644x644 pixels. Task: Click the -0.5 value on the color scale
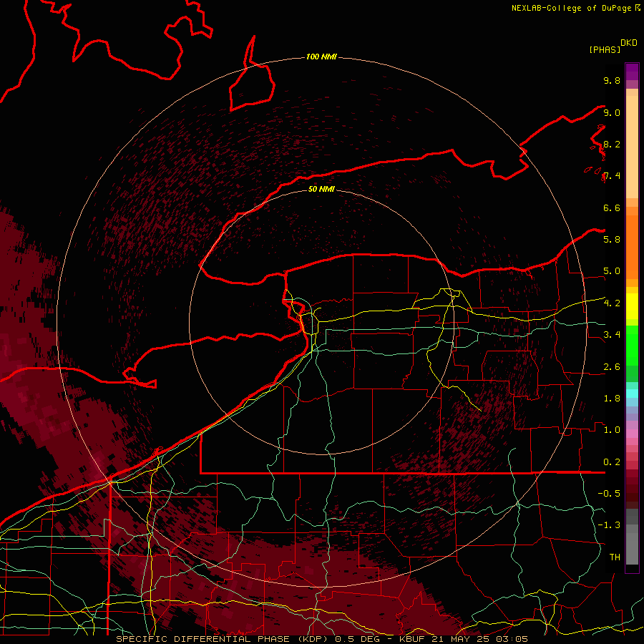coord(609,493)
